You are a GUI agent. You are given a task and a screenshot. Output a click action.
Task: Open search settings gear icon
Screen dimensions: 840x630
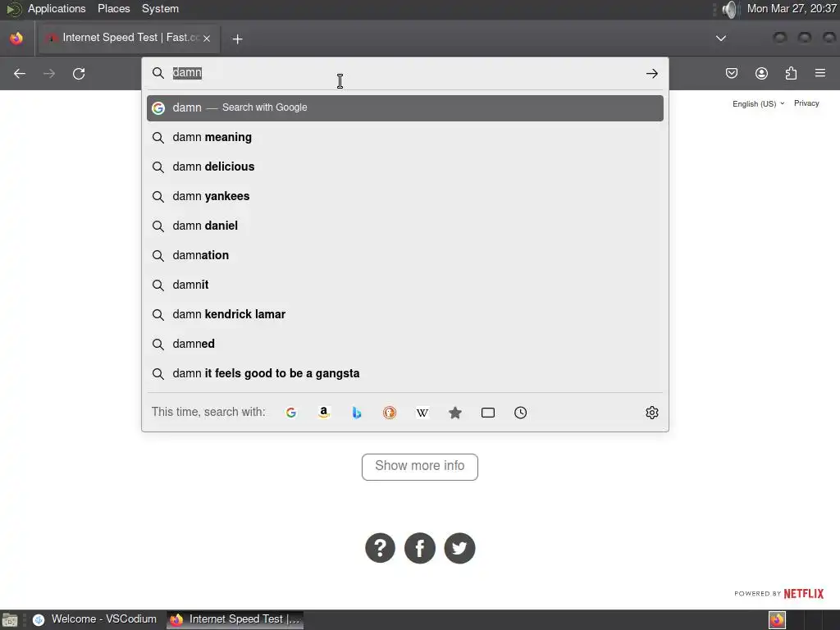click(651, 413)
